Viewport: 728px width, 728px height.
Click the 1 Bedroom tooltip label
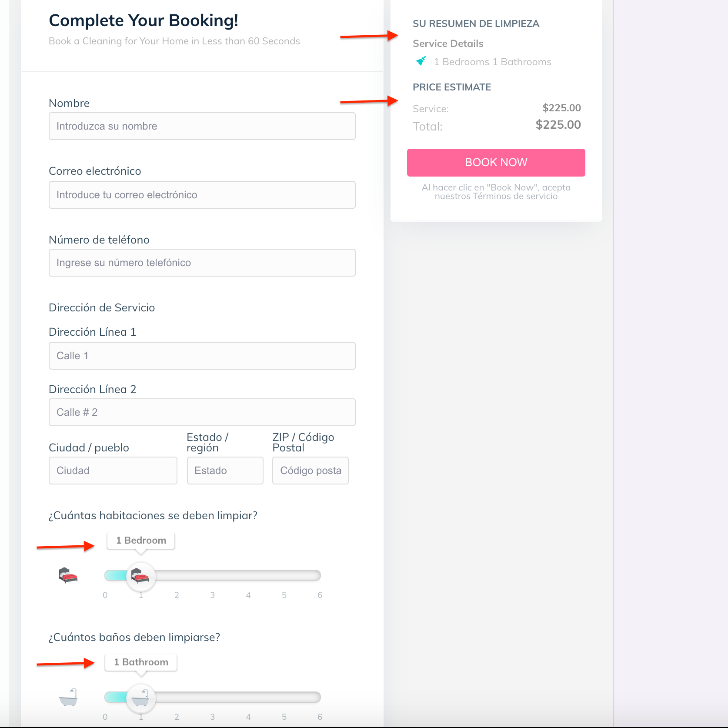[x=141, y=541]
